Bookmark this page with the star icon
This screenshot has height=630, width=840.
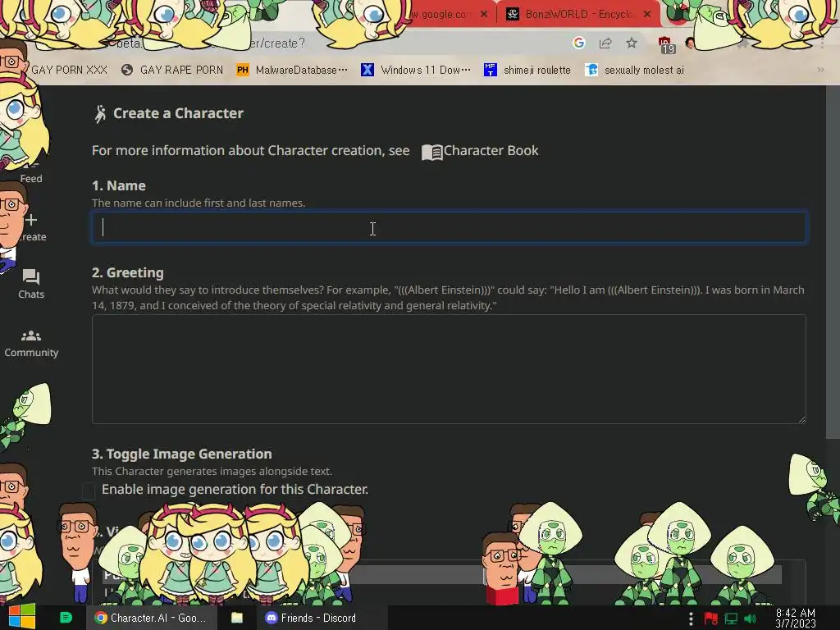click(x=632, y=43)
